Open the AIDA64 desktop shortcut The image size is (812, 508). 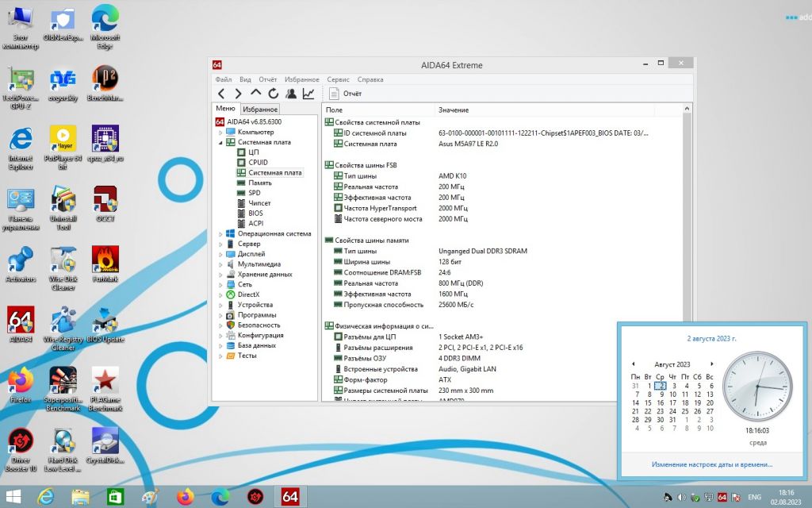tap(20, 325)
